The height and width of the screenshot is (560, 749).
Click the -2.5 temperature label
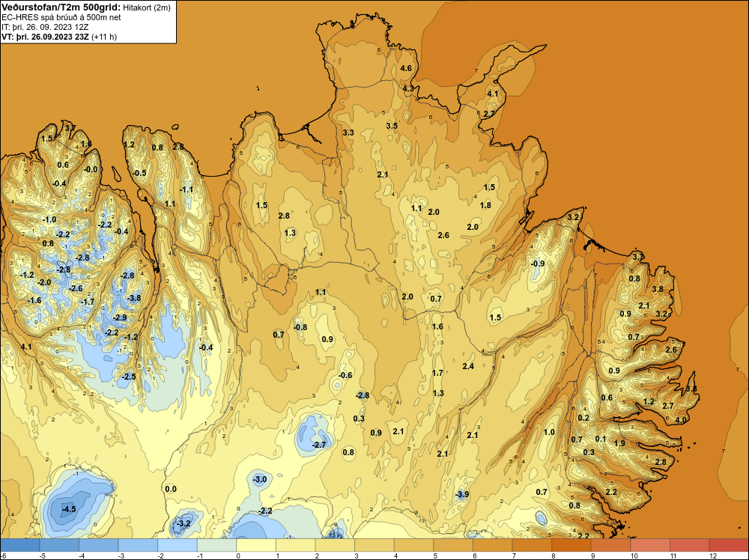[129, 377]
